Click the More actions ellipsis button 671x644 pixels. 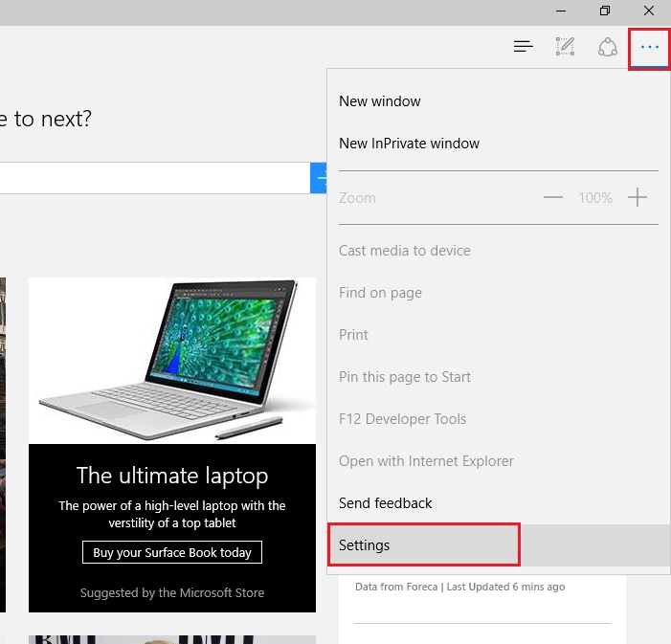coord(649,47)
